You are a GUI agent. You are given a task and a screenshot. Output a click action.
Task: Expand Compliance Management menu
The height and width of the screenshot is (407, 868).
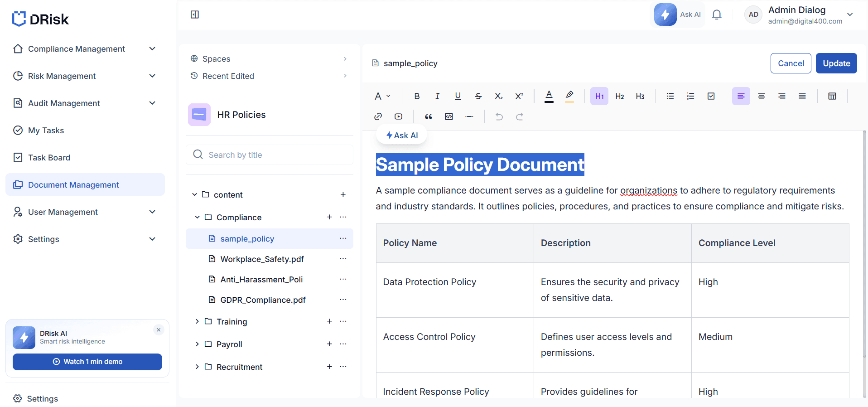tap(85, 49)
